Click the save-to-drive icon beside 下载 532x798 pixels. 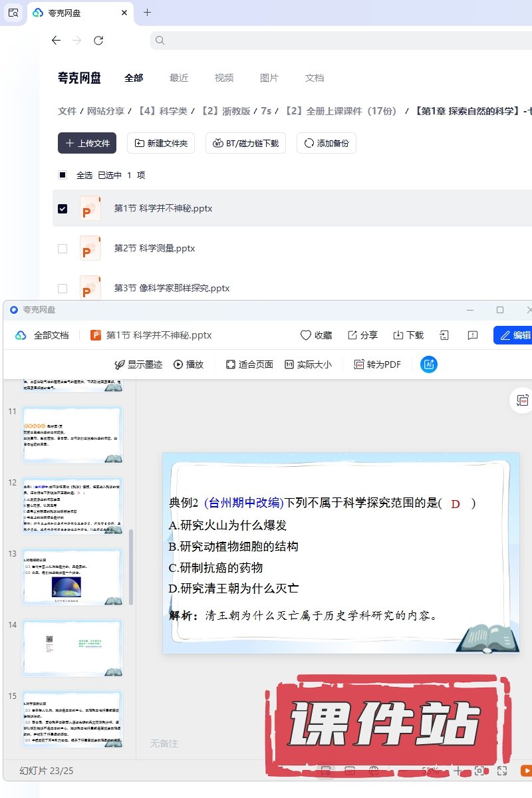tap(445, 335)
